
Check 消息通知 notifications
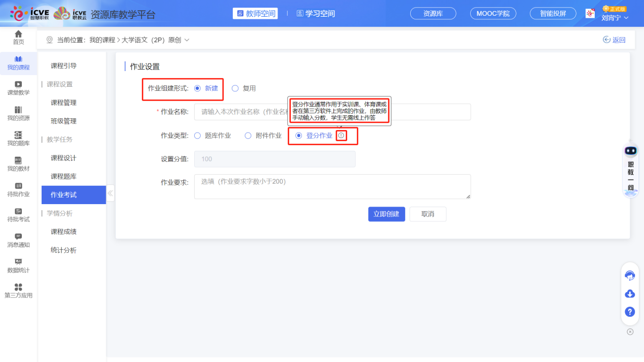click(18, 240)
